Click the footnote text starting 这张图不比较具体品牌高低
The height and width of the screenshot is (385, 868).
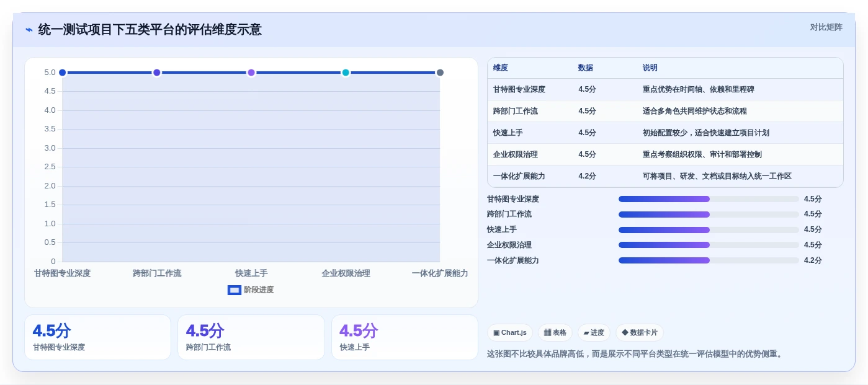click(x=637, y=354)
